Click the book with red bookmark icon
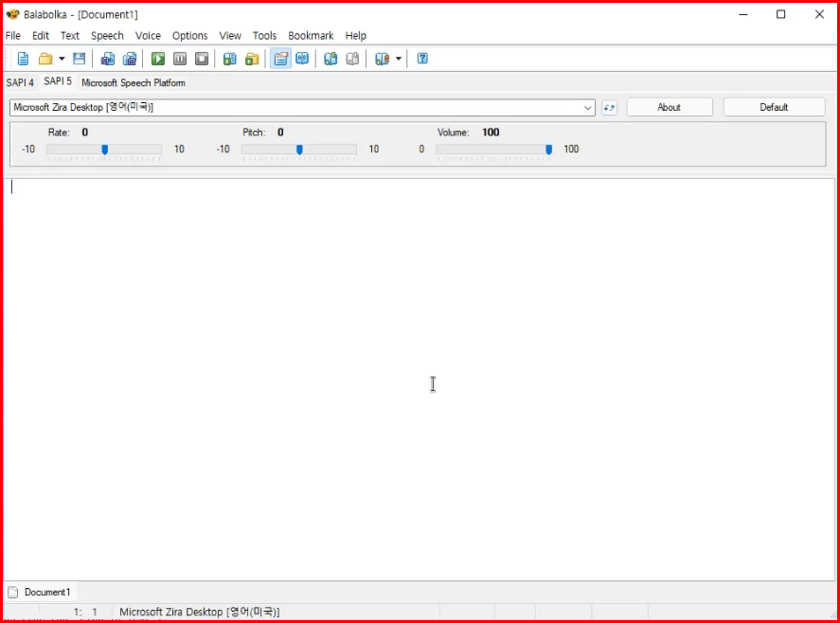This screenshot has width=840, height=623. [382, 59]
